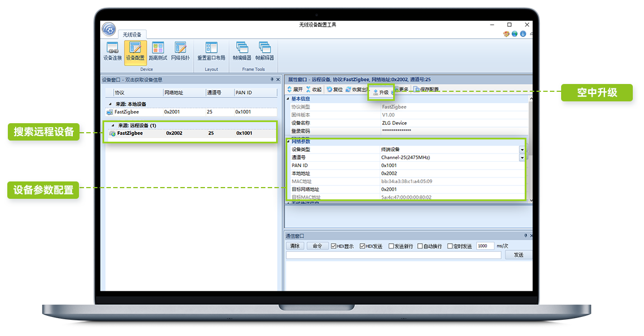The height and width of the screenshot is (336, 644).
Task: Open the 距离测试 distance test tool
Action: 158,51
